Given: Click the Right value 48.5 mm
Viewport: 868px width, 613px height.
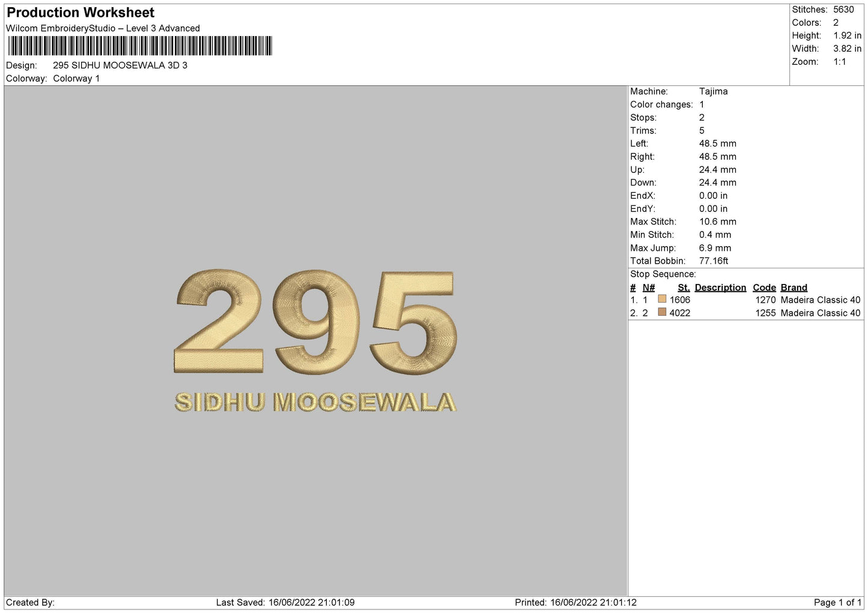Looking at the screenshot, I should [717, 157].
